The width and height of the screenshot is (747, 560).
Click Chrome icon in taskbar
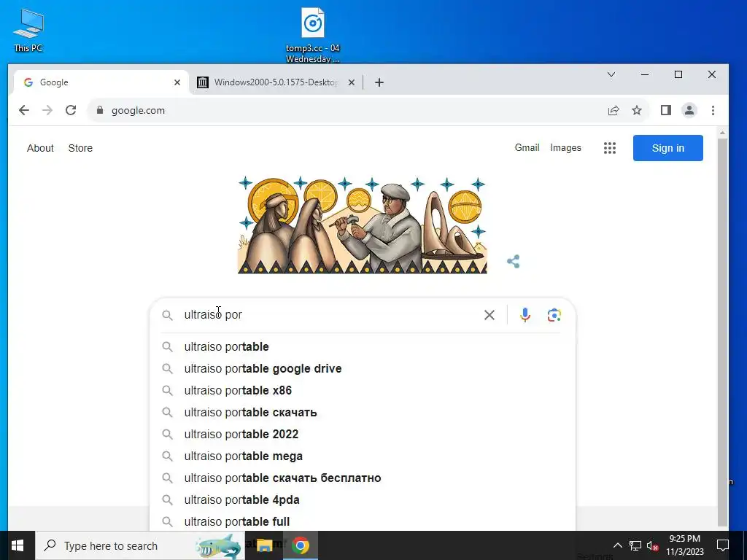(301, 545)
